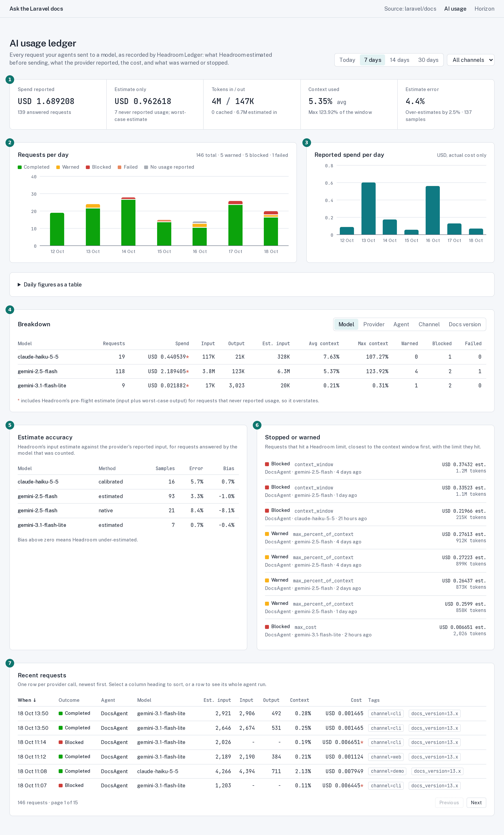Click the channel=web tag
This screenshot has width=504, height=835.
pyautogui.click(x=386, y=757)
